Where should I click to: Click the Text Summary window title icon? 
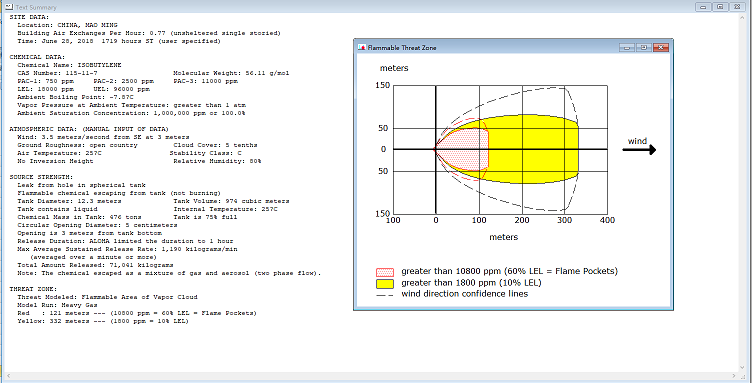[8, 7]
